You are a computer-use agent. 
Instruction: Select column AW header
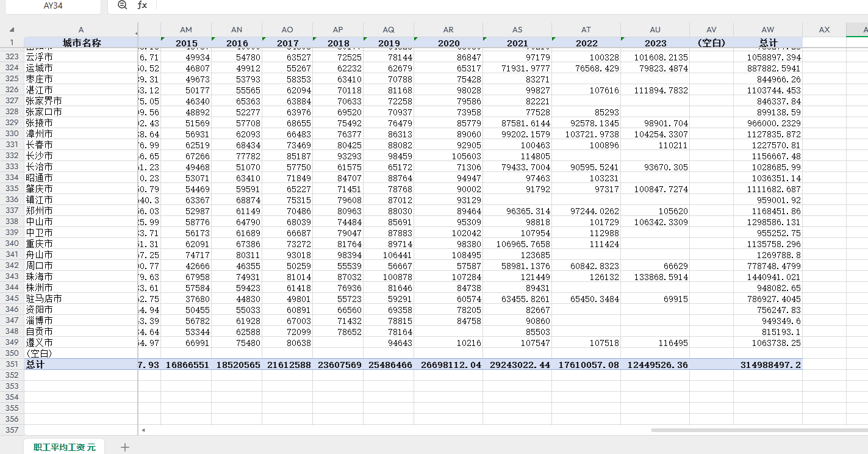(x=767, y=29)
